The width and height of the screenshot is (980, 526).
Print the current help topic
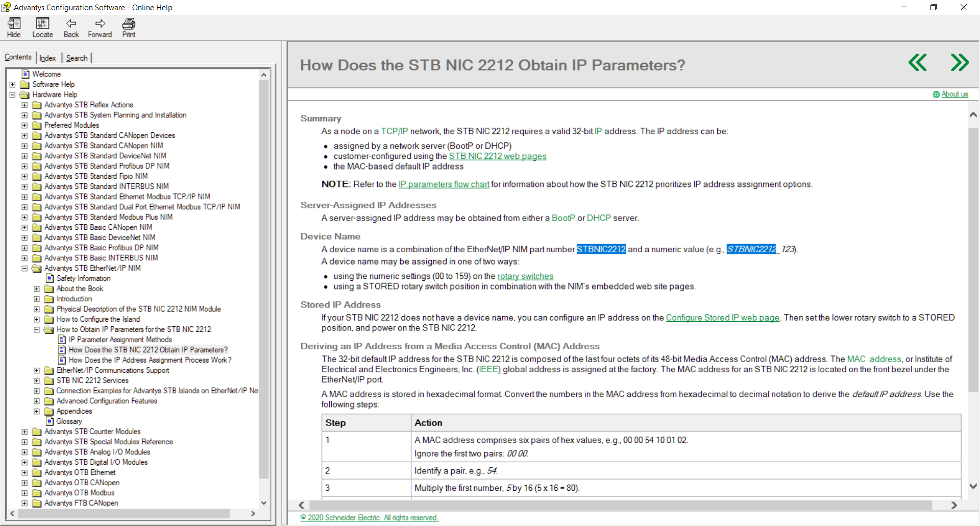pos(129,23)
